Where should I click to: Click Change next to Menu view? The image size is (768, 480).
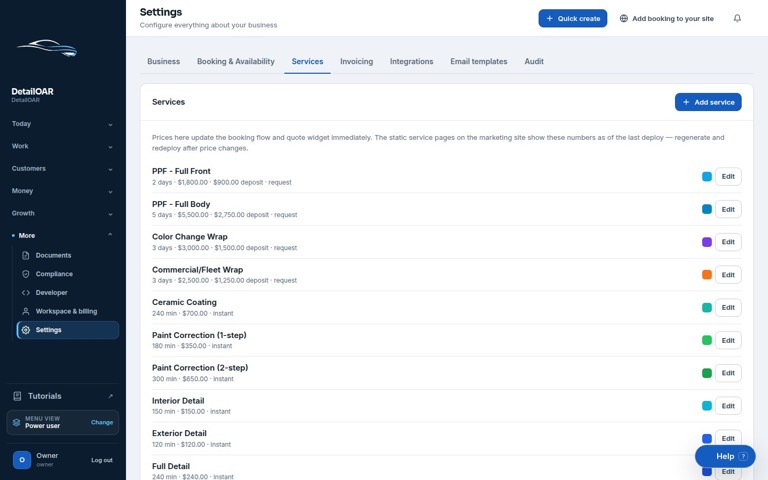[102, 422]
